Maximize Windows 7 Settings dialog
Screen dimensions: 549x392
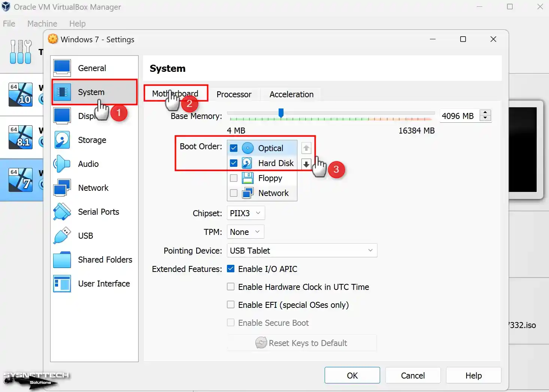coord(463,39)
